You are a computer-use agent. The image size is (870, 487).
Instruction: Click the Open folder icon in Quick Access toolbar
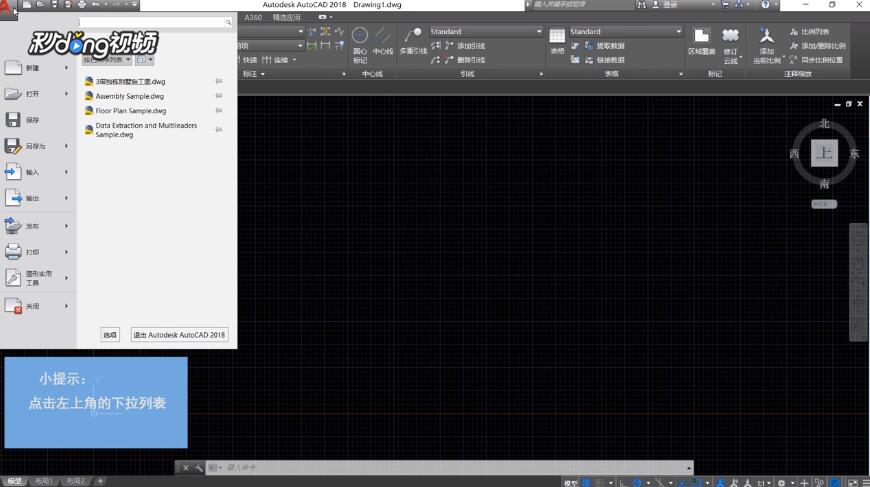pos(40,4)
